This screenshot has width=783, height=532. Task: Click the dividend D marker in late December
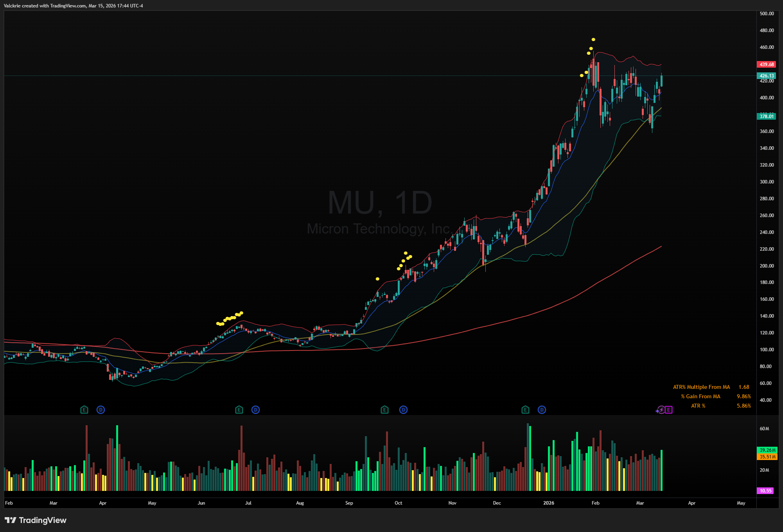tap(542, 410)
